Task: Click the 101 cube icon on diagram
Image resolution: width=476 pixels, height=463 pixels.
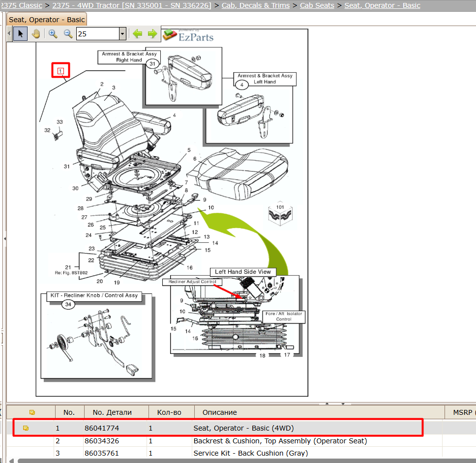Action: point(280,214)
